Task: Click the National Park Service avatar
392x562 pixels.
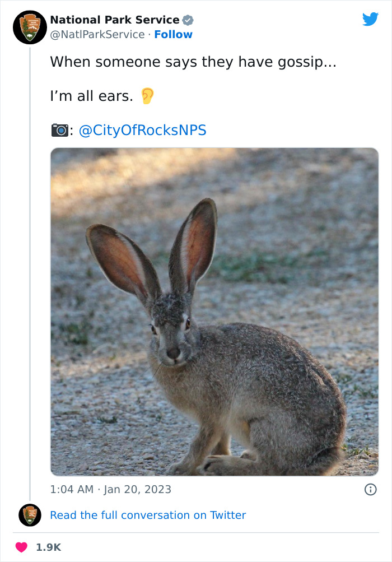Action: 30,26
